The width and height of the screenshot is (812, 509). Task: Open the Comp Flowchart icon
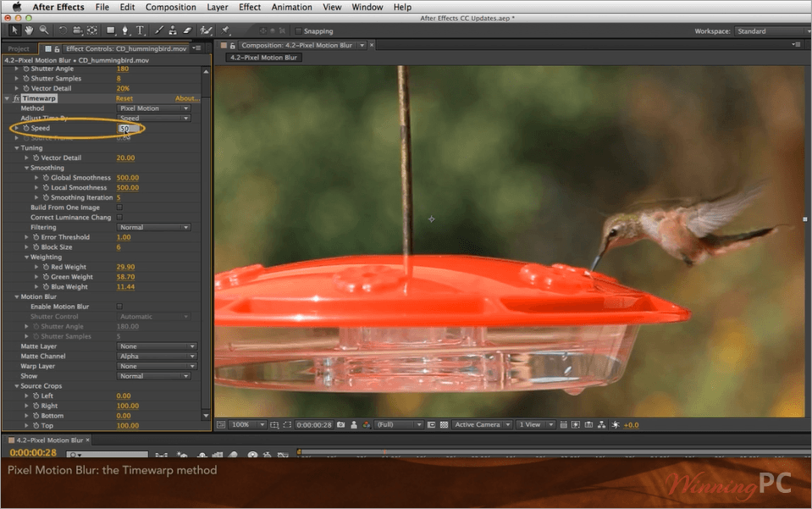[x=601, y=424]
